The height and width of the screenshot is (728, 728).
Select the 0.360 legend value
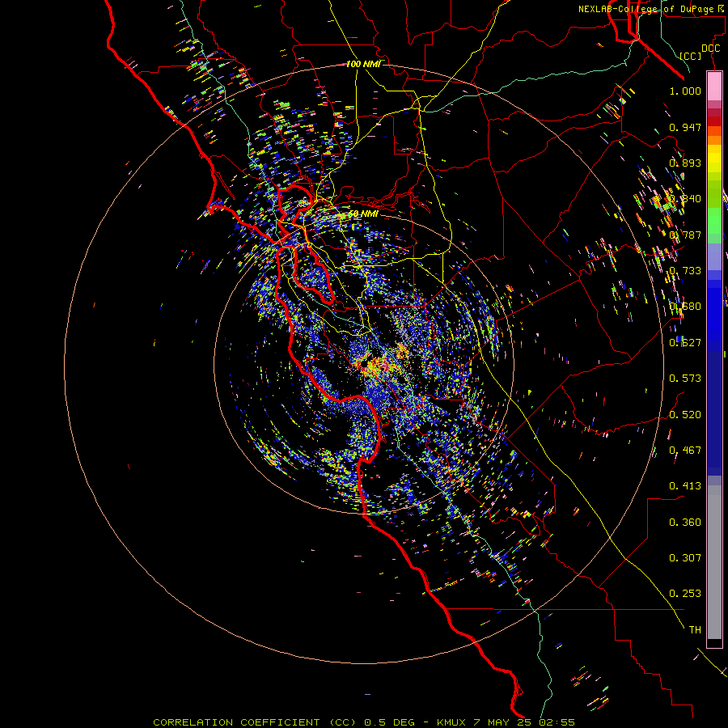[x=685, y=523]
